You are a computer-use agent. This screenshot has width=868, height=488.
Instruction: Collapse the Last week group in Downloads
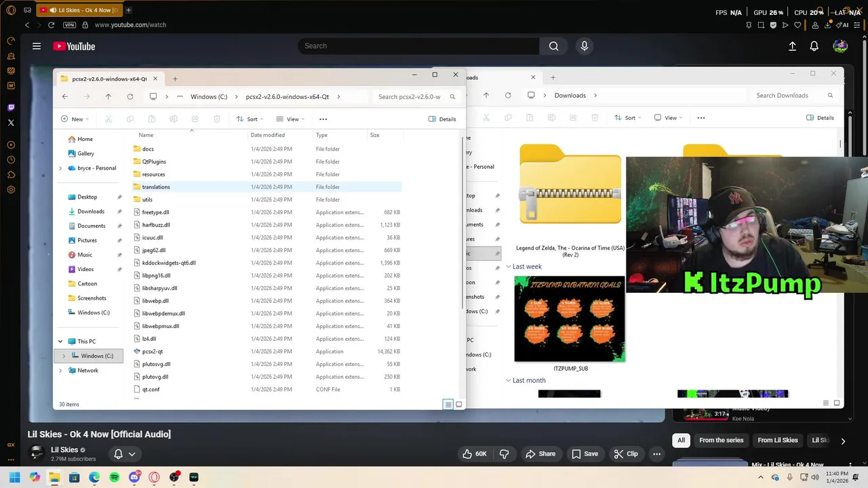pyautogui.click(x=509, y=266)
